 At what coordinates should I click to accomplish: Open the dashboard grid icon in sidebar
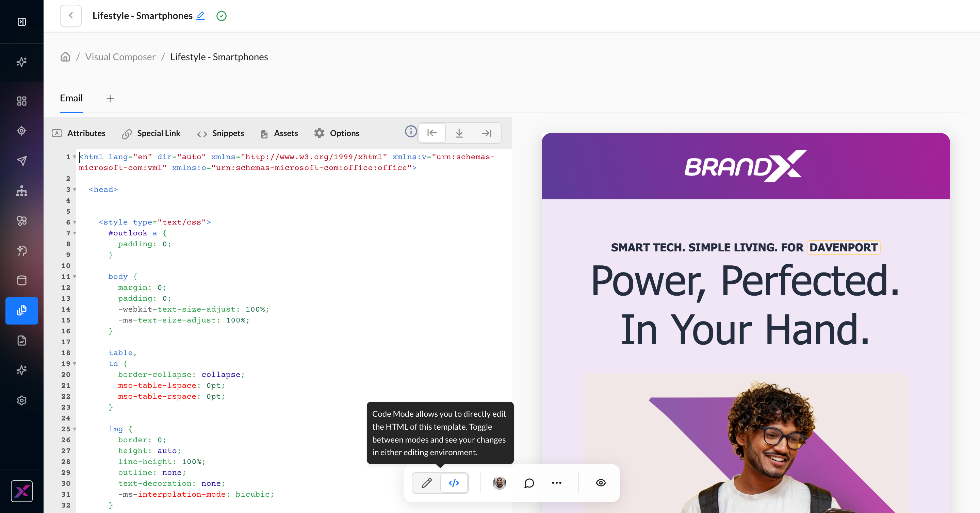(22, 101)
